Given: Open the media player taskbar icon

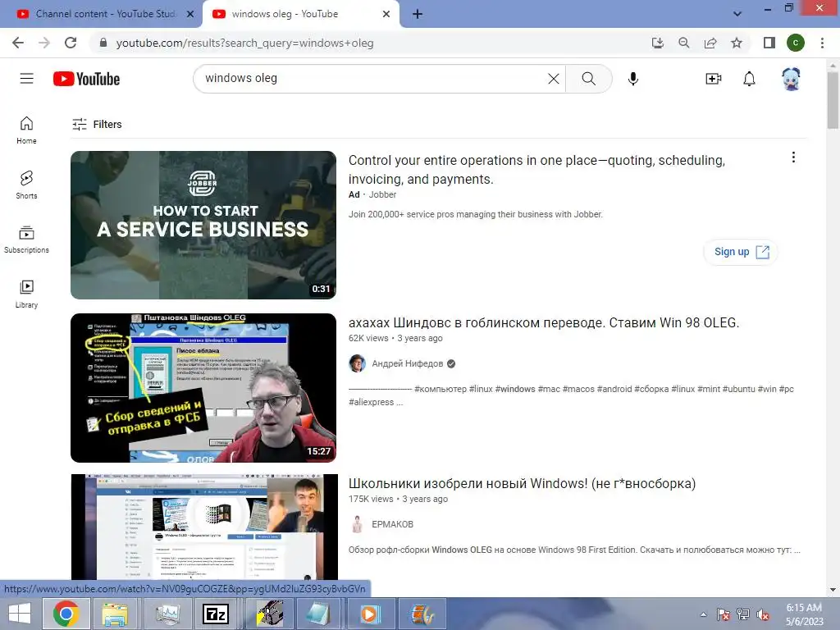Looking at the screenshot, I should (368, 614).
